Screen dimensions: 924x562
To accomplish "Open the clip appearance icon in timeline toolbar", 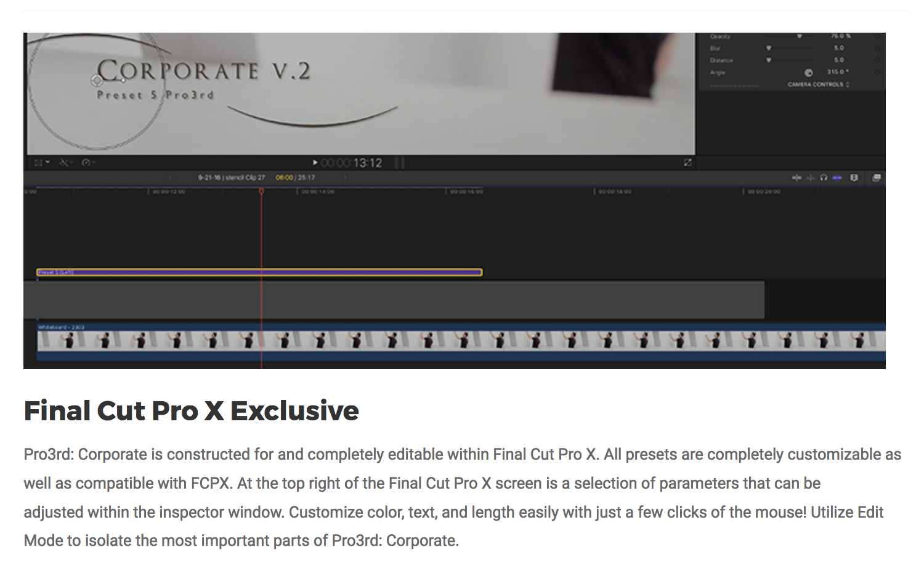I will [x=854, y=177].
